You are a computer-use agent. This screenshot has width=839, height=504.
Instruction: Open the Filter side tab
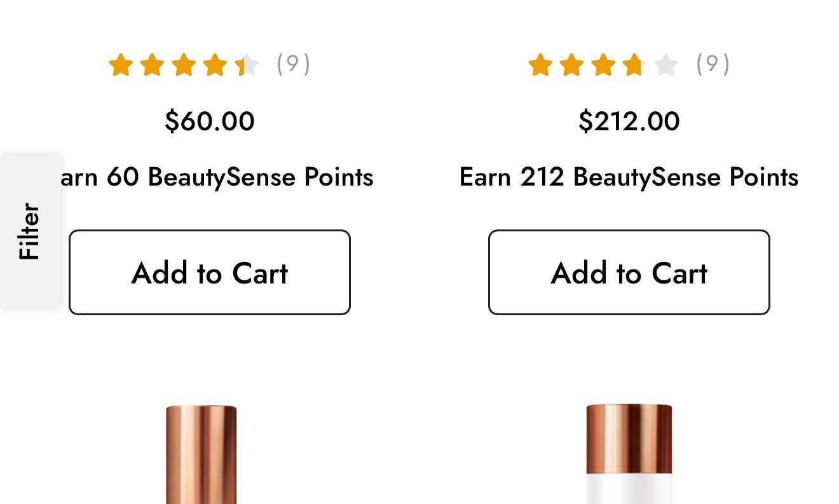point(31,231)
